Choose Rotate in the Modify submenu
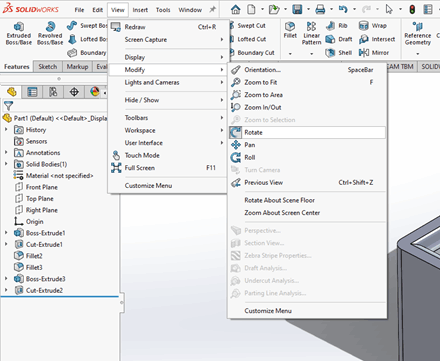440x361 pixels. coord(307,132)
